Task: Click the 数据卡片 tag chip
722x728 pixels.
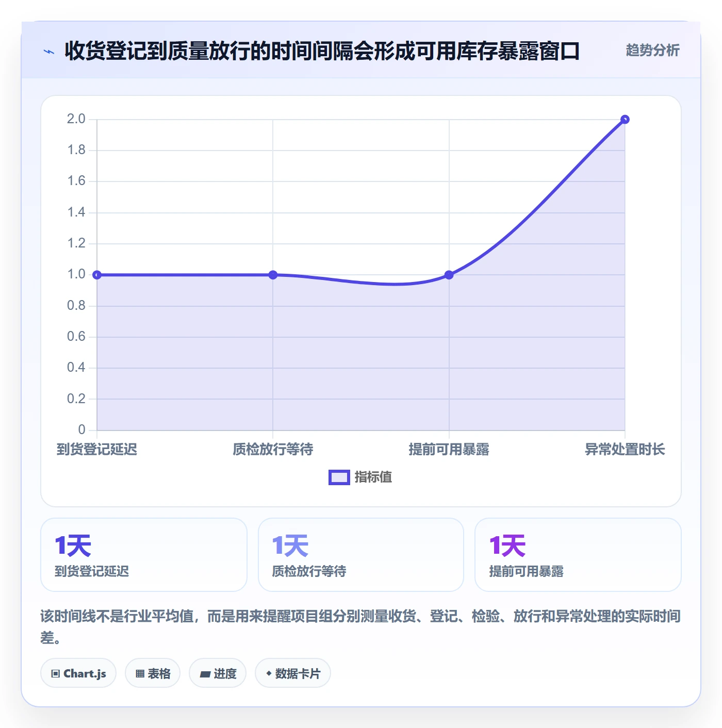Action: click(293, 673)
